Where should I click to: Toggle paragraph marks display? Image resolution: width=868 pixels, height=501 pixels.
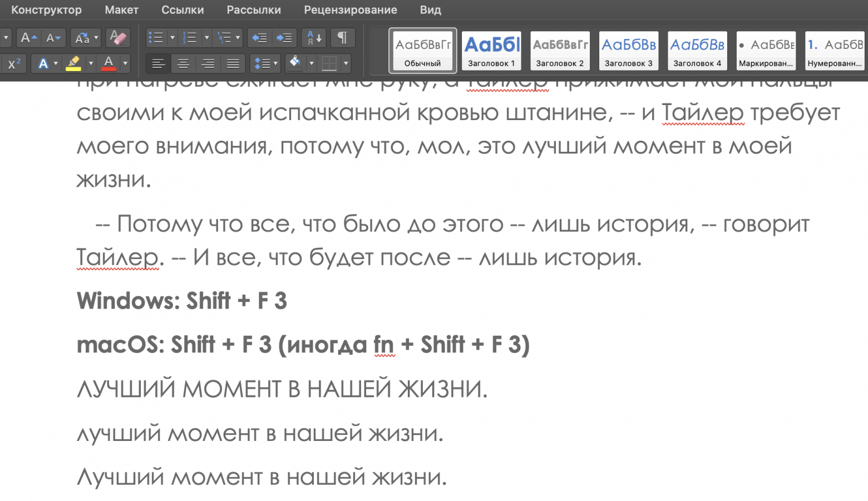click(342, 38)
